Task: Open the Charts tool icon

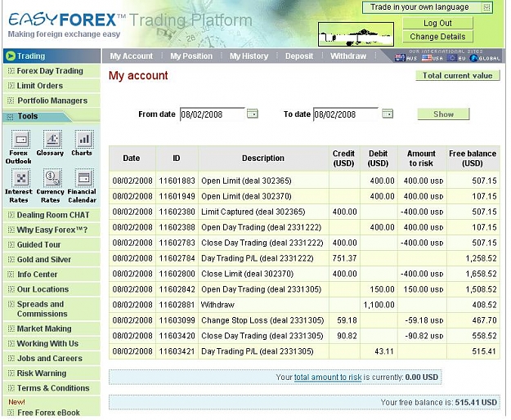Action: click(x=84, y=139)
